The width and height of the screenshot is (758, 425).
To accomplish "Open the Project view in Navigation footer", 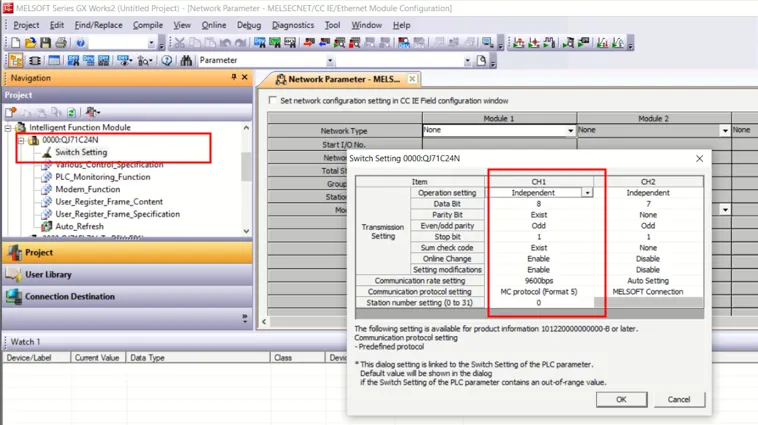I will click(x=127, y=252).
